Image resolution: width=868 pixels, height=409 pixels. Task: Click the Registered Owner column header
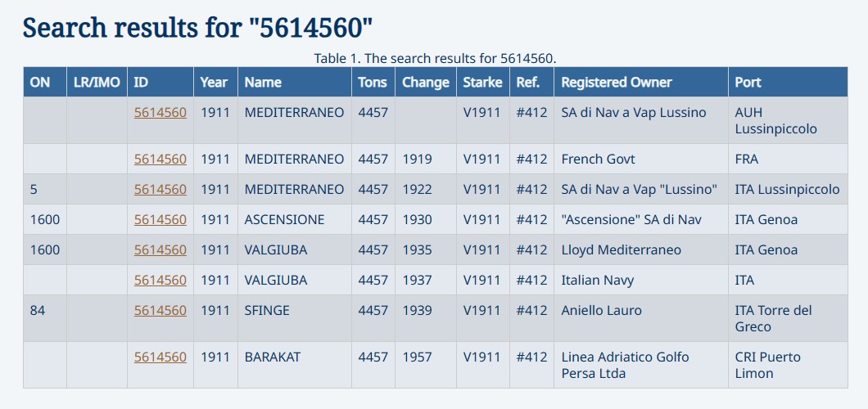pyautogui.click(x=641, y=83)
